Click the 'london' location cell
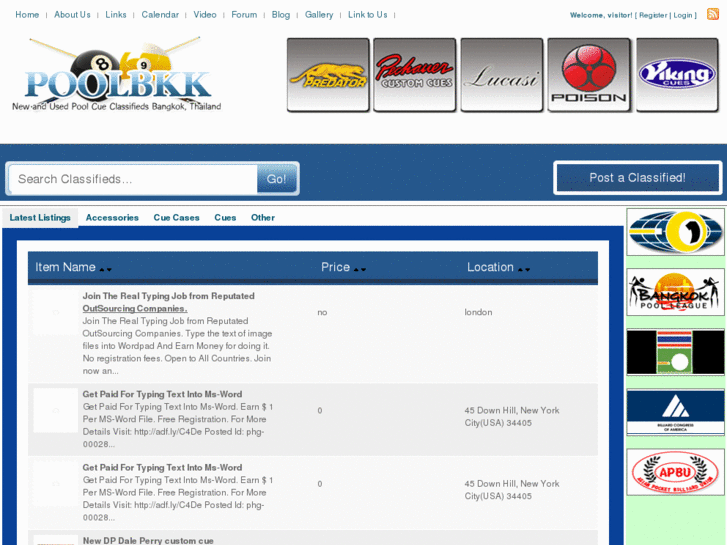Screen dimensions: 727x545 (x=478, y=312)
